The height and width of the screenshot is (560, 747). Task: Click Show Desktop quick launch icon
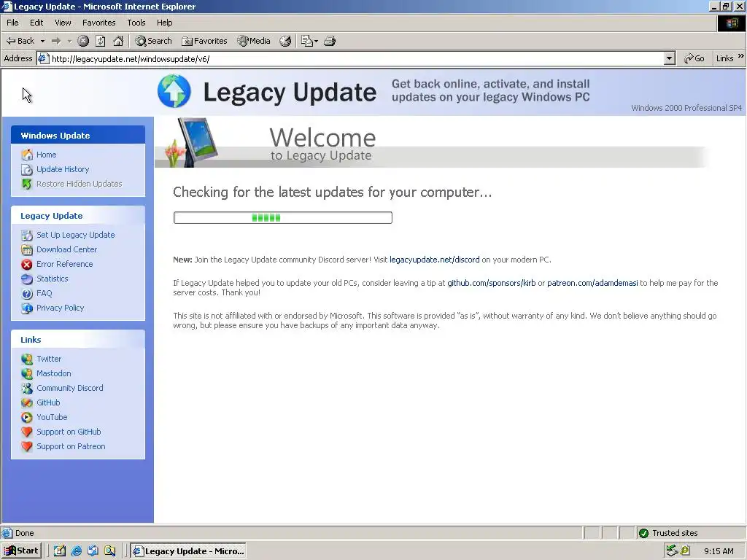pyautogui.click(x=60, y=551)
